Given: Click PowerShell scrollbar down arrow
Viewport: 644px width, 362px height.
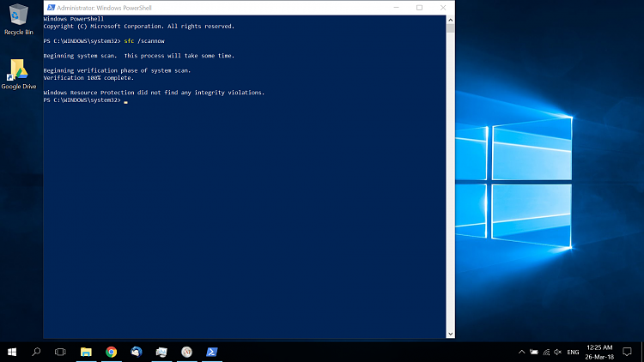Looking at the screenshot, I should (451, 334).
